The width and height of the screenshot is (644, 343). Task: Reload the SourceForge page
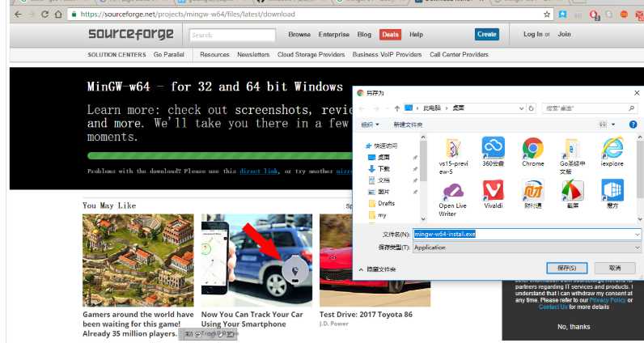(44, 15)
